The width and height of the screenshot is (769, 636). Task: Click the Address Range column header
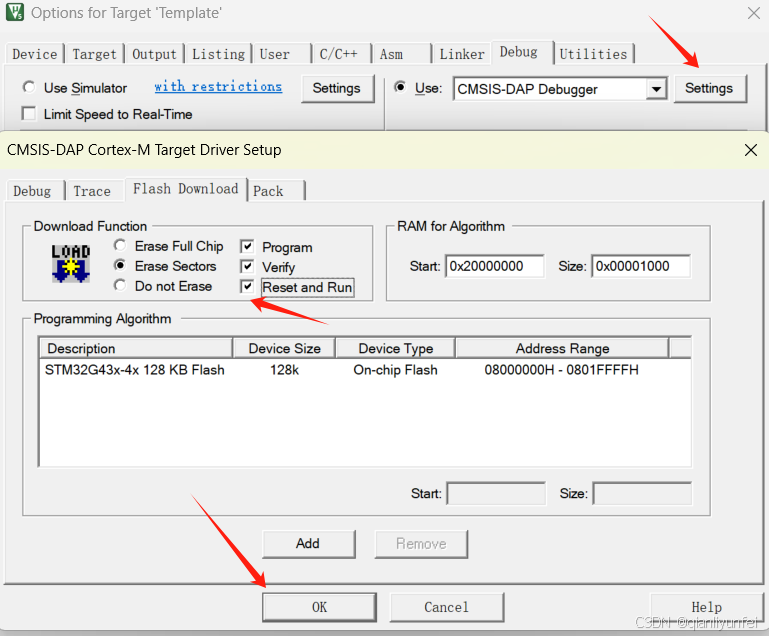click(x=562, y=348)
